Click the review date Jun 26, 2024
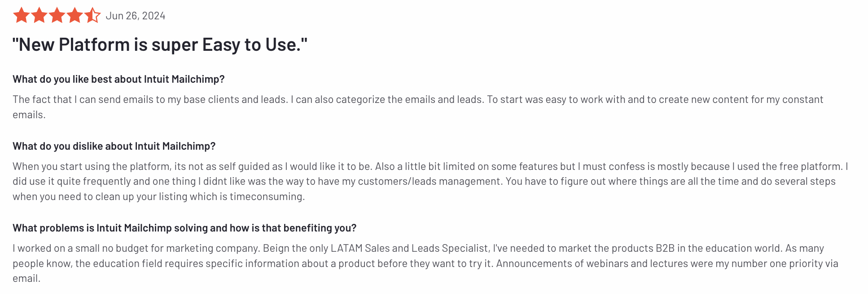Image resolution: width=868 pixels, height=294 pixels. (x=136, y=16)
